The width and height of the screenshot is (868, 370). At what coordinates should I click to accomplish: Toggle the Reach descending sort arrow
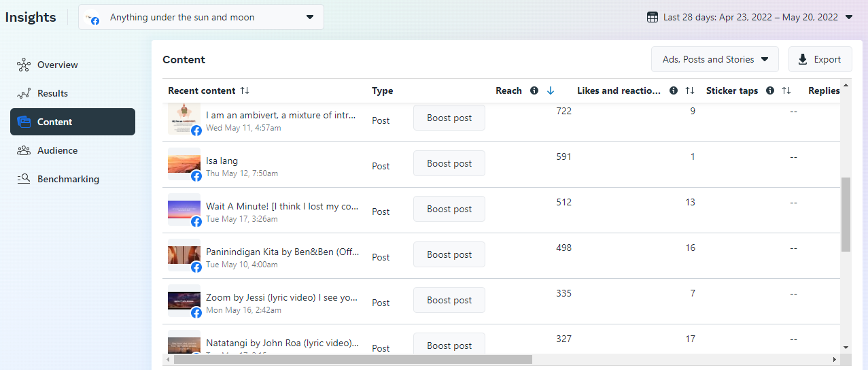[551, 91]
